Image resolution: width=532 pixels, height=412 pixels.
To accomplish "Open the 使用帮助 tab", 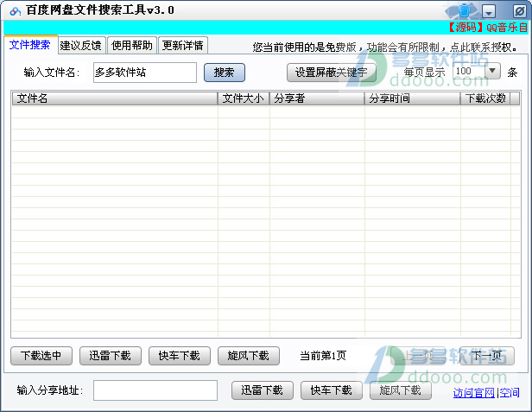I will pyautogui.click(x=132, y=45).
